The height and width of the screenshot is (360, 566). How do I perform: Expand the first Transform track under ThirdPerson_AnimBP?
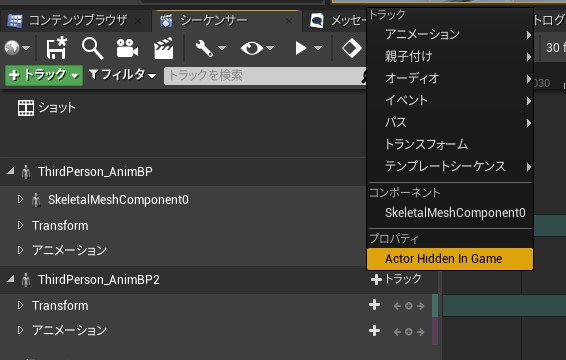21,225
